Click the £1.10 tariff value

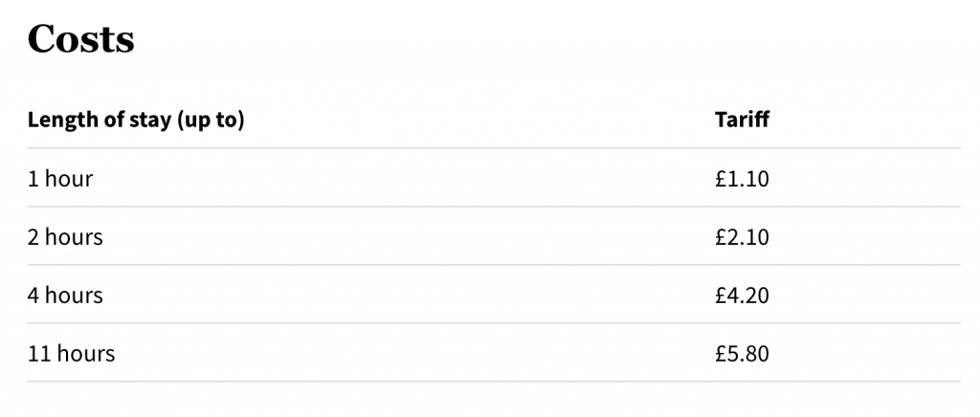point(743,179)
